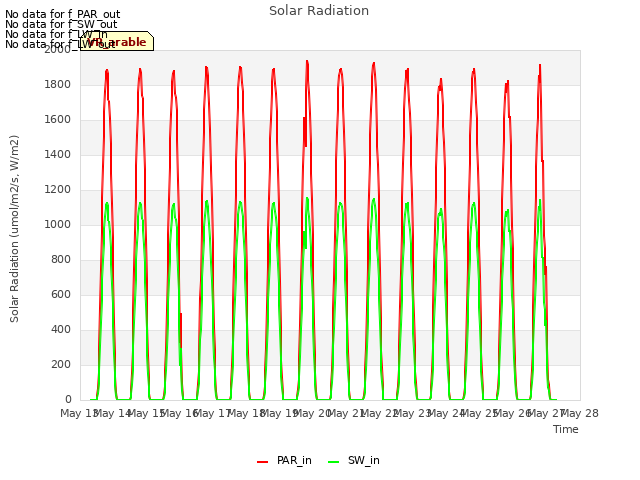The image size is (640, 480).
Task: Click the 1000 y-axis tick label
Action: tap(58, 224)
